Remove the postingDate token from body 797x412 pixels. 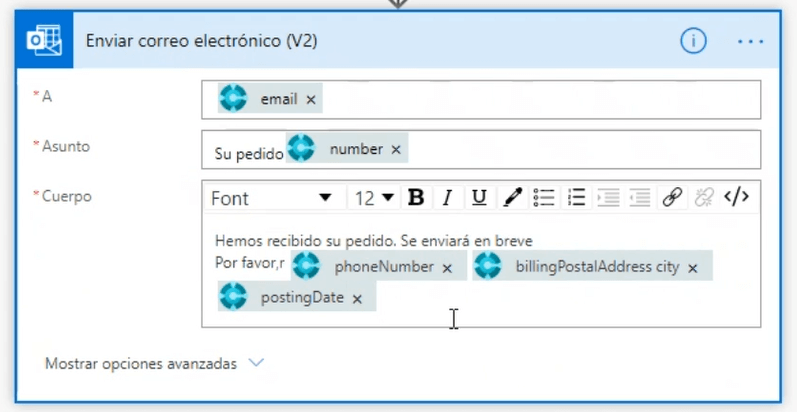pos(357,298)
